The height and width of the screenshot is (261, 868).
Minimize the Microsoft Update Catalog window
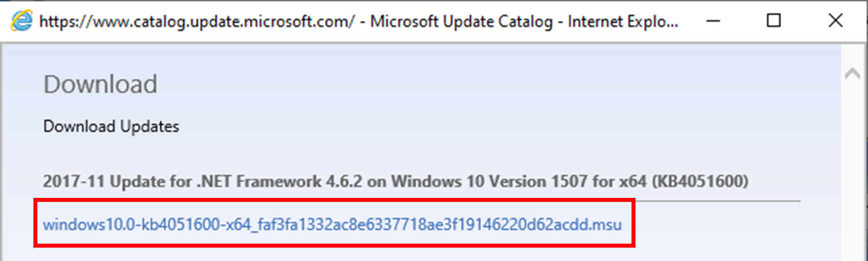coord(713,21)
